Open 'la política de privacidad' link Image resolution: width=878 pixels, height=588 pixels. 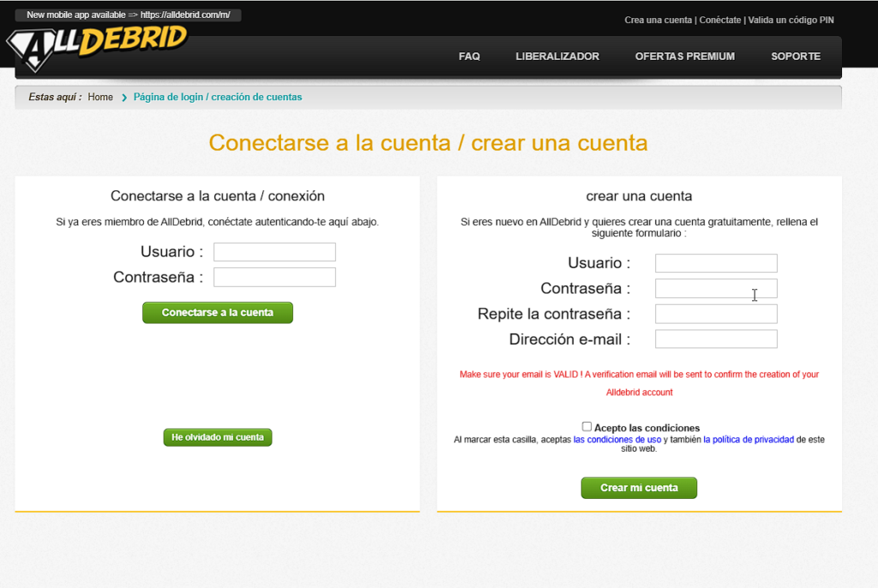749,440
